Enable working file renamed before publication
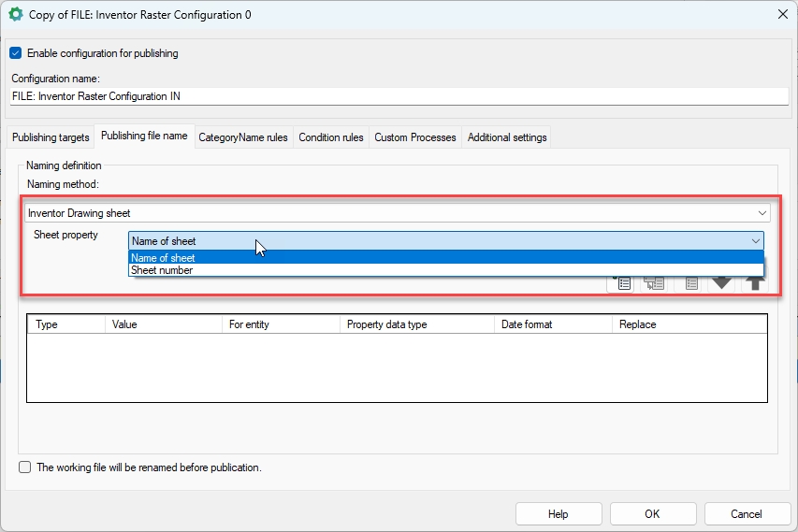This screenshot has width=798, height=532. click(x=24, y=467)
